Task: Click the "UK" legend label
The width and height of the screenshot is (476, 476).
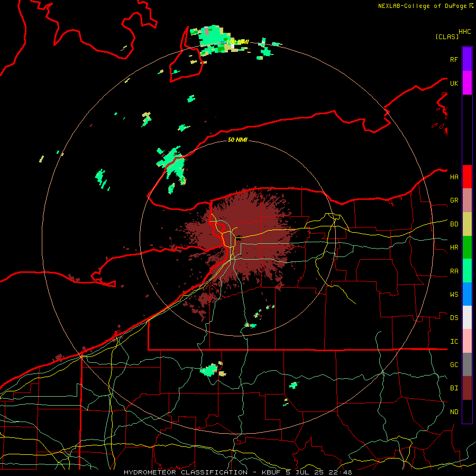Action: 454,83
